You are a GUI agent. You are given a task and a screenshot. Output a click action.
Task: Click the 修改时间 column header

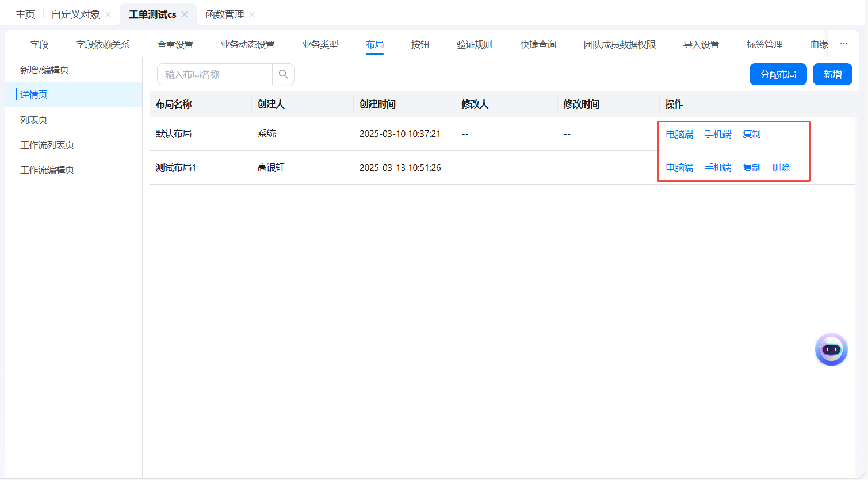[581, 104]
